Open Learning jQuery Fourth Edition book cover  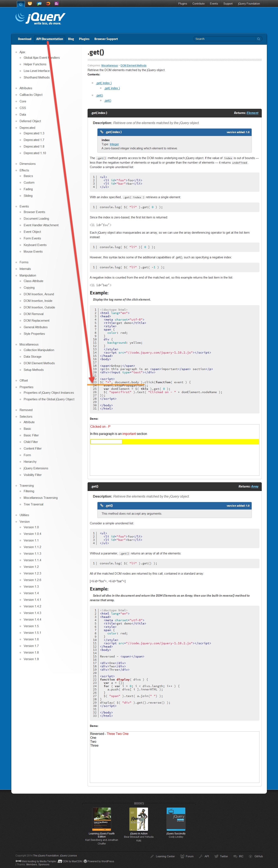pyautogui.click(x=102, y=819)
